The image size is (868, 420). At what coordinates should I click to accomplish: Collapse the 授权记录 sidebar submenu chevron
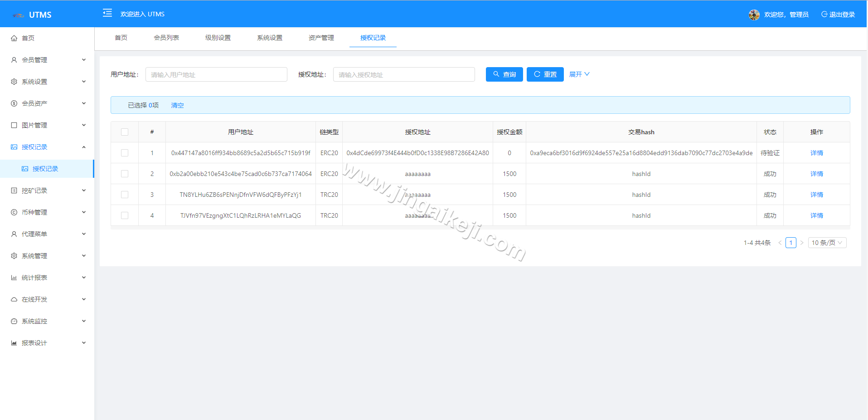83,147
